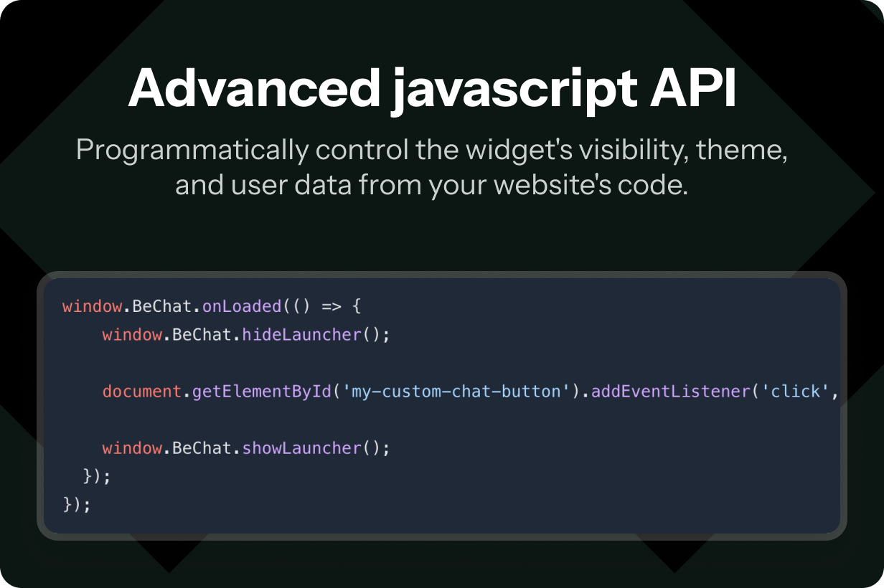884x588 pixels.
Task: Select the hideLauncher method call
Action: (x=302, y=335)
